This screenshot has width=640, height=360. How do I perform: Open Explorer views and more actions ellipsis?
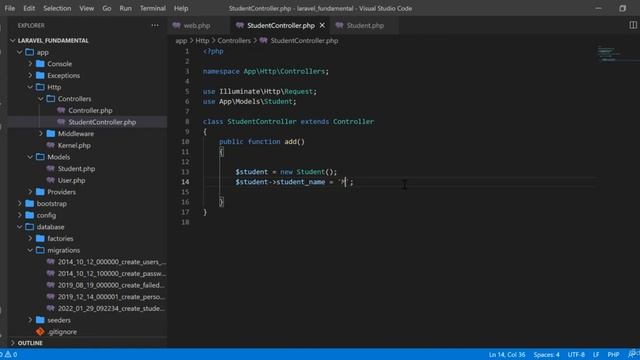click(x=155, y=25)
